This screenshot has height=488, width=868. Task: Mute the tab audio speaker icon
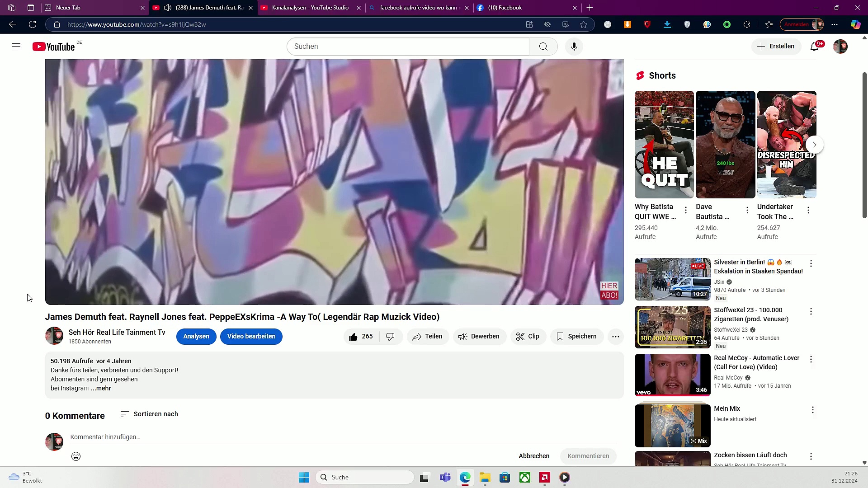click(168, 8)
